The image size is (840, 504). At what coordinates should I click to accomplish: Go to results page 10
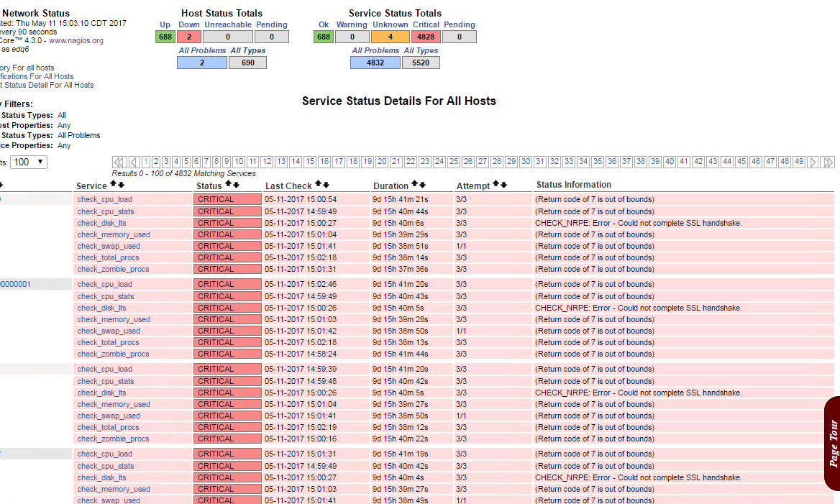pyautogui.click(x=239, y=161)
